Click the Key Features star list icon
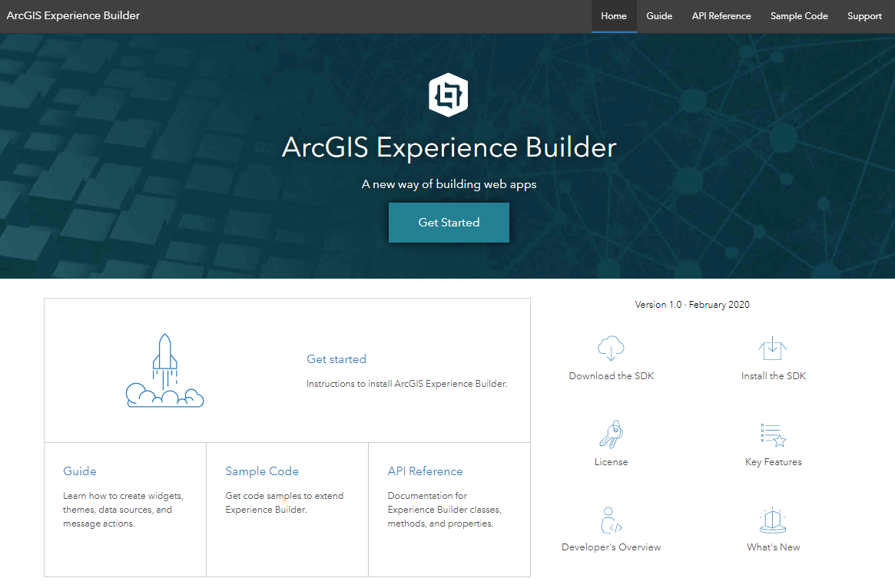Viewport: 895px width, 588px height. point(774,434)
